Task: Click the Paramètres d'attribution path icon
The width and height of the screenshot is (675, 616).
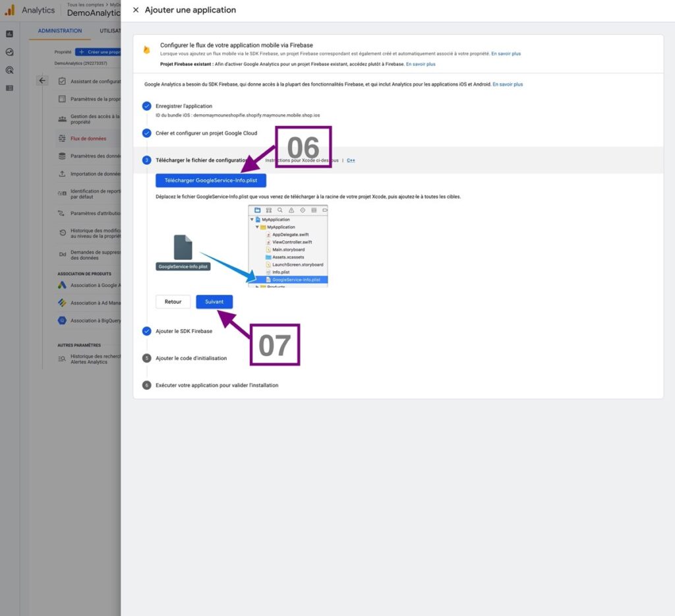Action: [61, 213]
